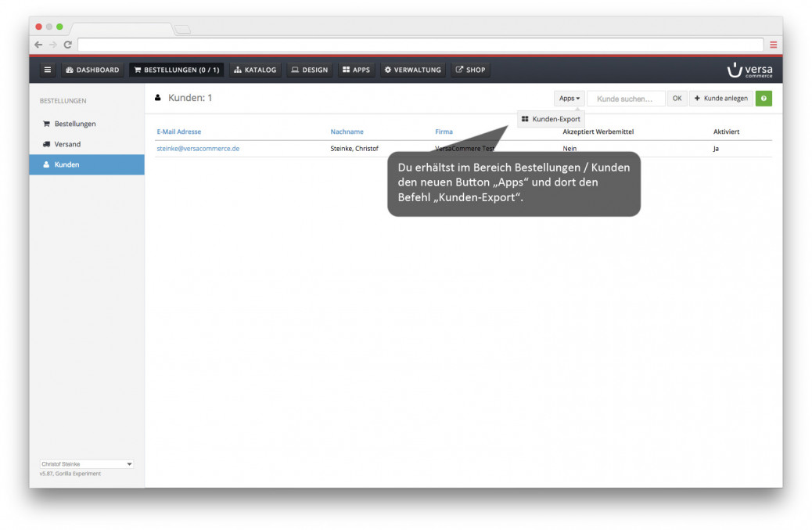Click the OK search button
Screen dimensions: 812x530
click(677, 99)
